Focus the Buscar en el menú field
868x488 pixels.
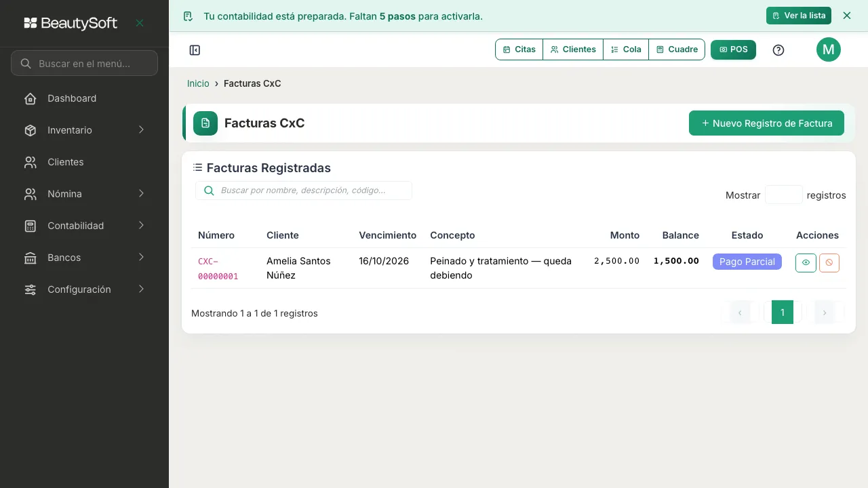[x=85, y=63]
